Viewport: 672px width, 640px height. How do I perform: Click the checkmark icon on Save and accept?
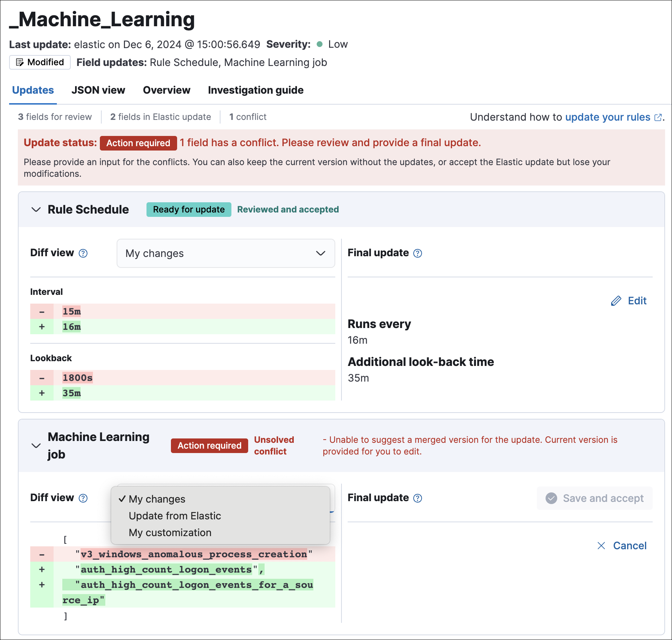[x=551, y=498]
